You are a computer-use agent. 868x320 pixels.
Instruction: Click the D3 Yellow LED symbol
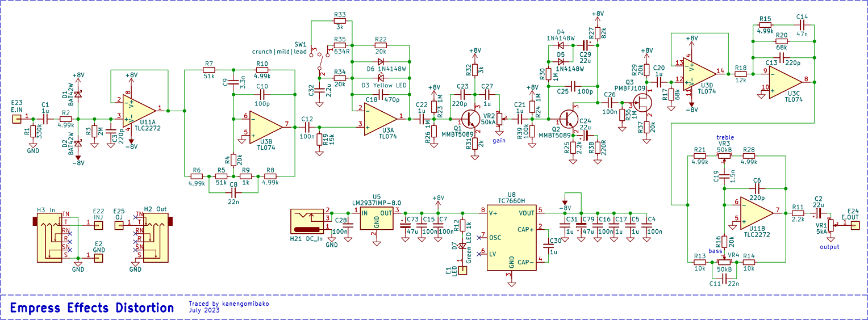381,77
